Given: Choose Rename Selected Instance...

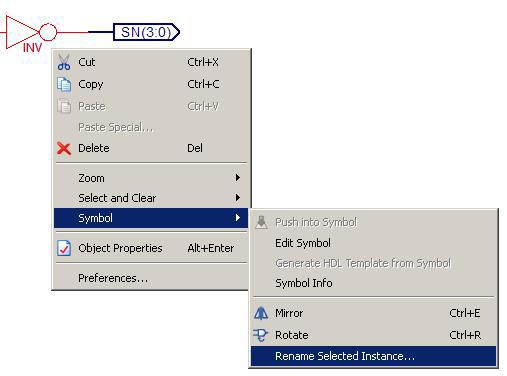Looking at the screenshot, I should point(373,356).
